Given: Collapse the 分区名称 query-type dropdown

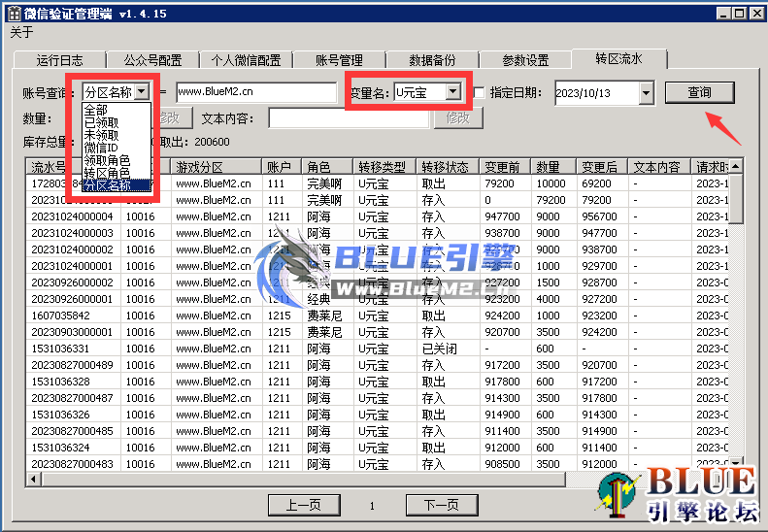Looking at the screenshot, I should 142,91.
